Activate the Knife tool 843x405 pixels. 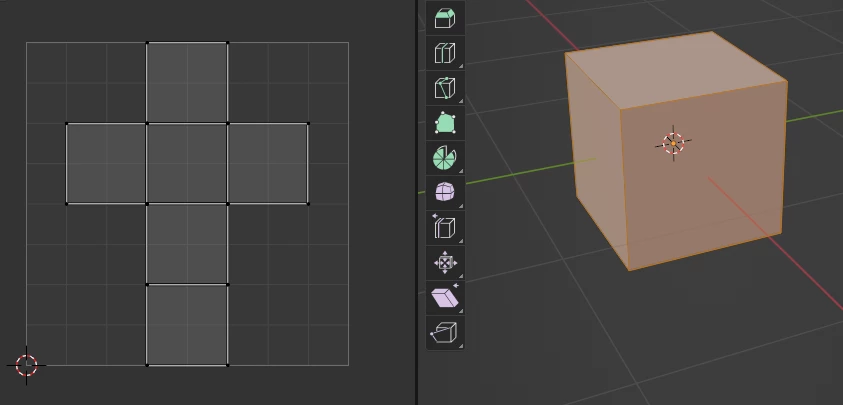(x=445, y=88)
